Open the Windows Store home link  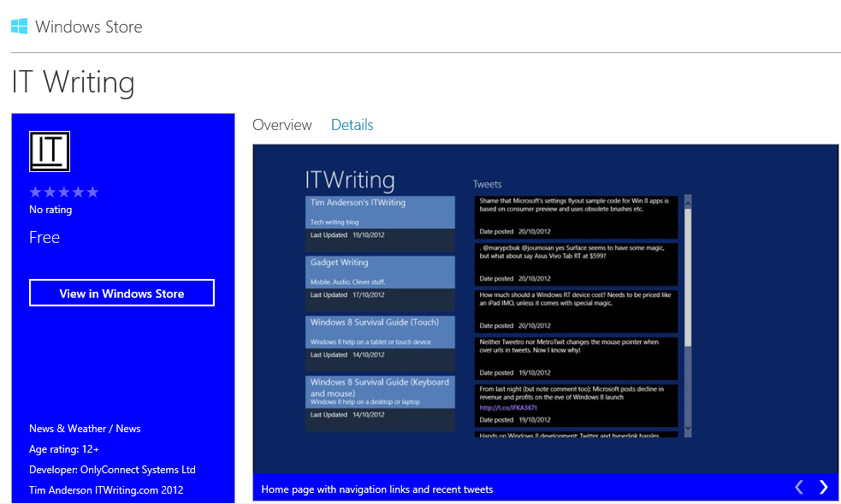(x=77, y=27)
